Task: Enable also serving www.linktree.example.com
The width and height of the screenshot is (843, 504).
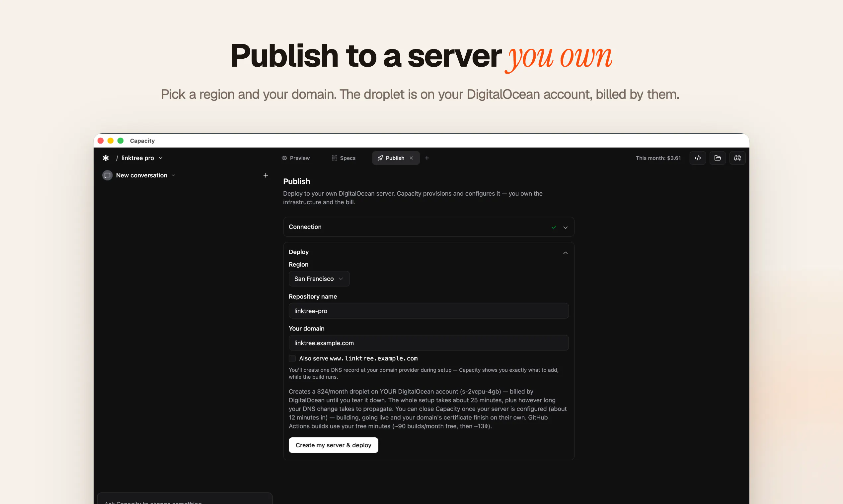Action: point(292,358)
